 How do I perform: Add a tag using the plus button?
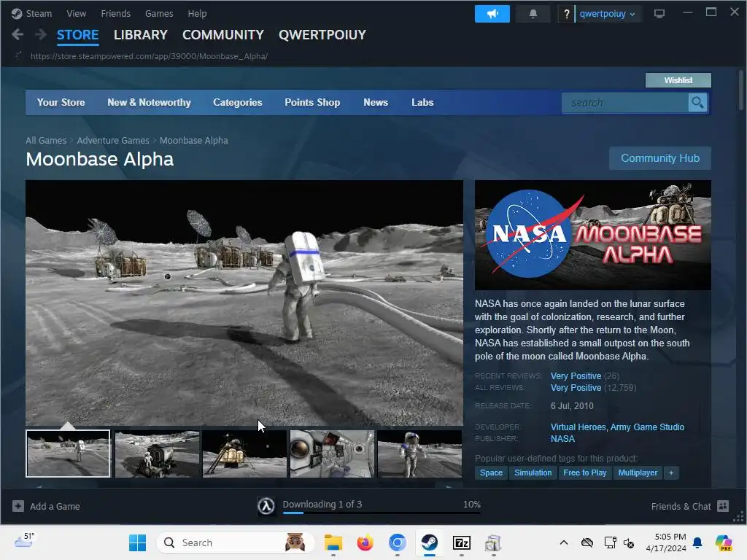[671, 472]
